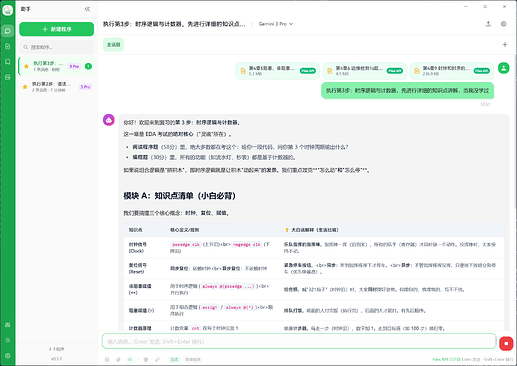The height and width of the screenshot is (366, 517).
Task: Click the green user avatar beside the message
Action: [x=503, y=68]
